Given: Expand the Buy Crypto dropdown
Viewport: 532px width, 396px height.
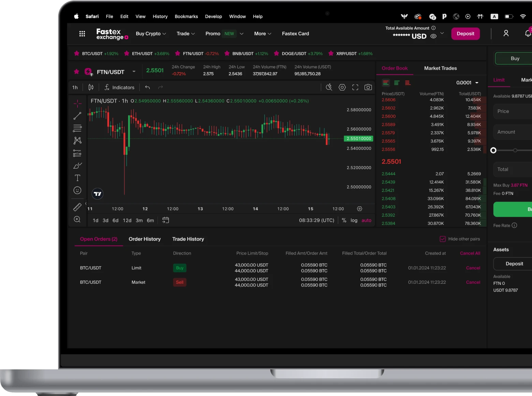Looking at the screenshot, I should pos(151,34).
